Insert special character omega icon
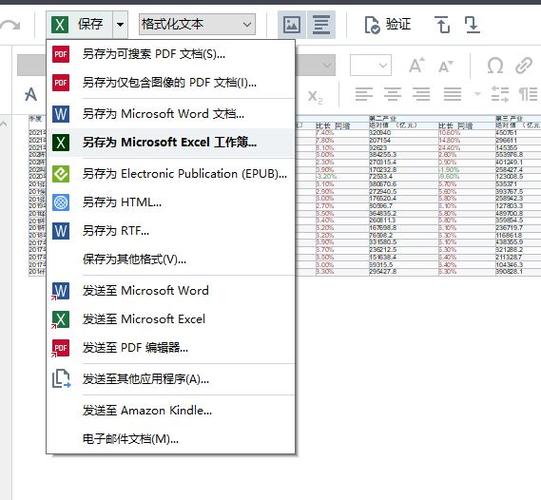Viewport: 541px width, 500px height. point(495,65)
